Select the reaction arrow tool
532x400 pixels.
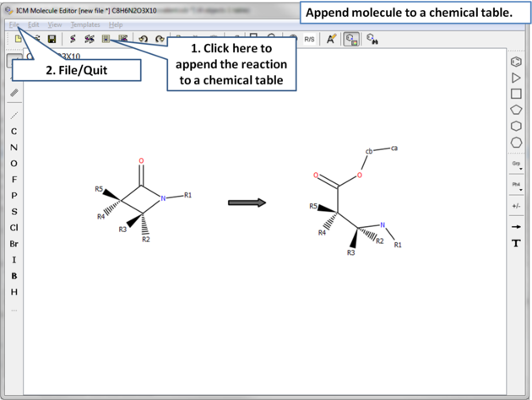(x=516, y=227)
